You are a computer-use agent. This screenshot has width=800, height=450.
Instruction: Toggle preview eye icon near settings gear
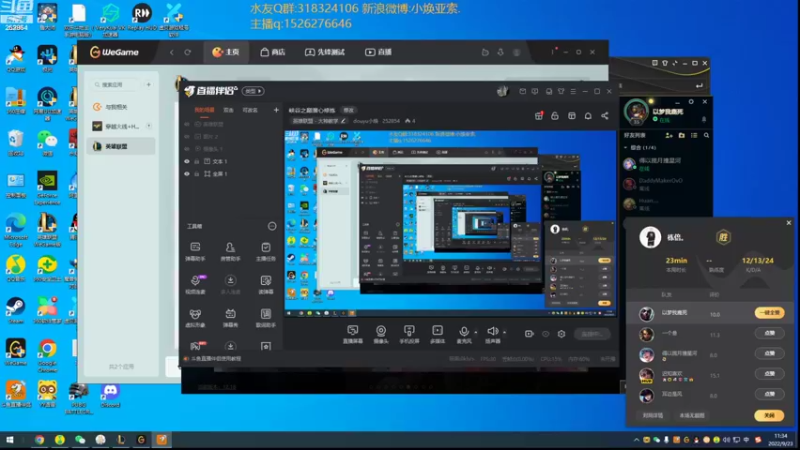pyautogui.click(x=545, y=334)
